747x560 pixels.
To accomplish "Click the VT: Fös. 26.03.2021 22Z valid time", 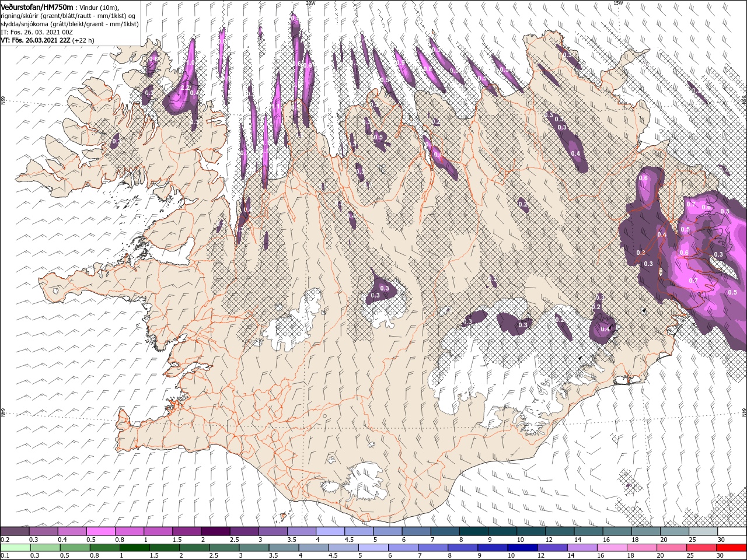I will [x=35, y=40].
